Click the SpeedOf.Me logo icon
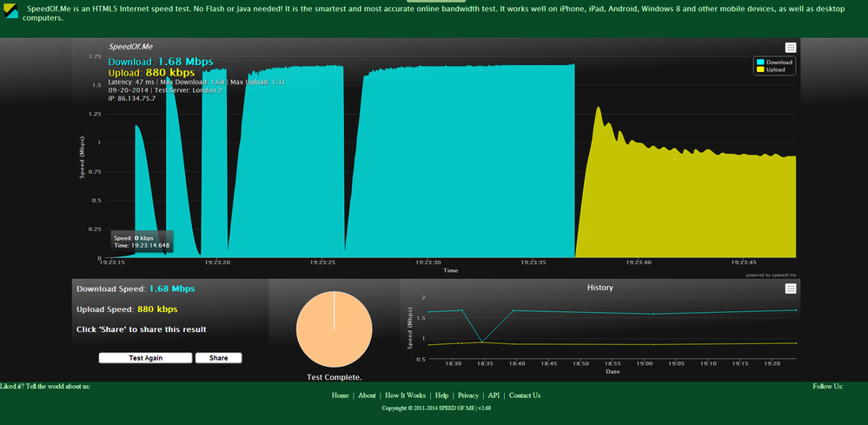Screen dimensions: 868x425 point(11,10)
